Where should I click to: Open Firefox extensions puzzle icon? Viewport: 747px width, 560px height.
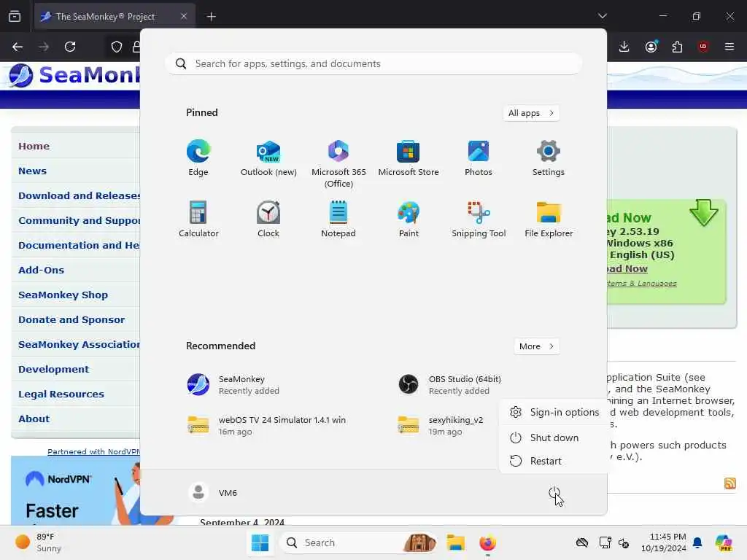tap(677, 47)
